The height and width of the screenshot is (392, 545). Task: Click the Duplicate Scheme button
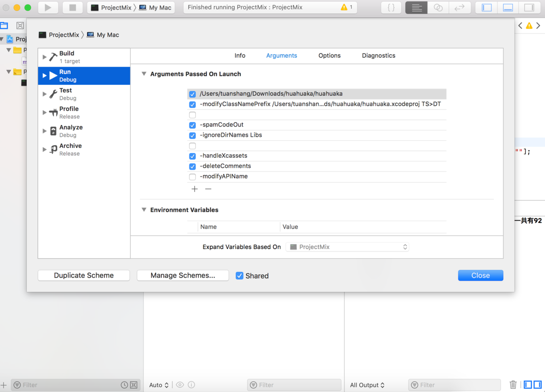pyautogui.click(x=84, y=275)
